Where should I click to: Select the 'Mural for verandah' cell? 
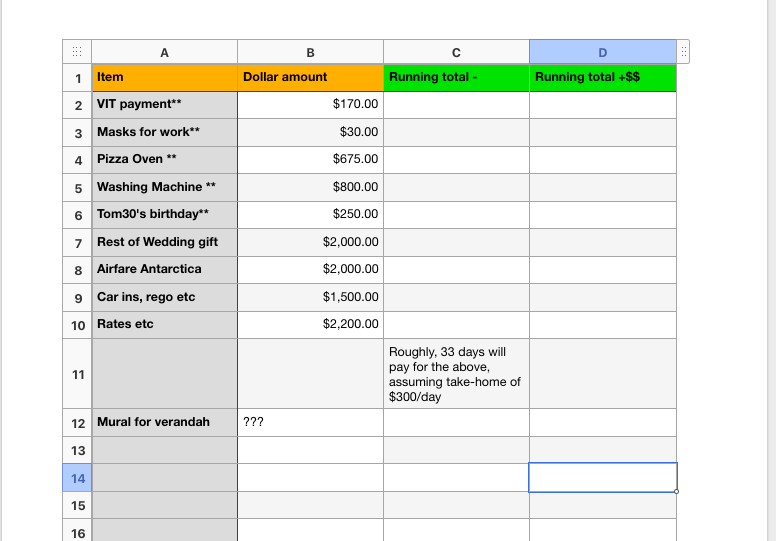point(164,423)
